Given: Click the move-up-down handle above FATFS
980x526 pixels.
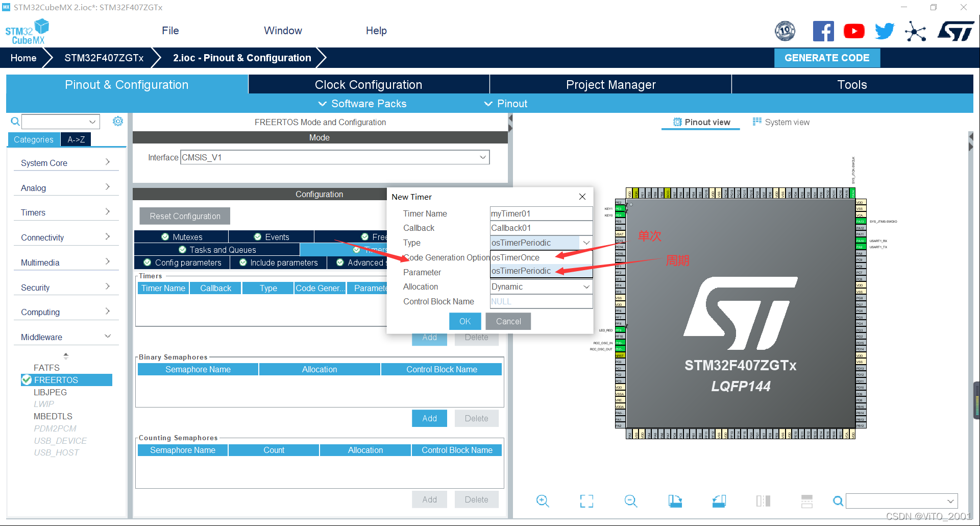Looking at the screenshot, I should 66,356.
